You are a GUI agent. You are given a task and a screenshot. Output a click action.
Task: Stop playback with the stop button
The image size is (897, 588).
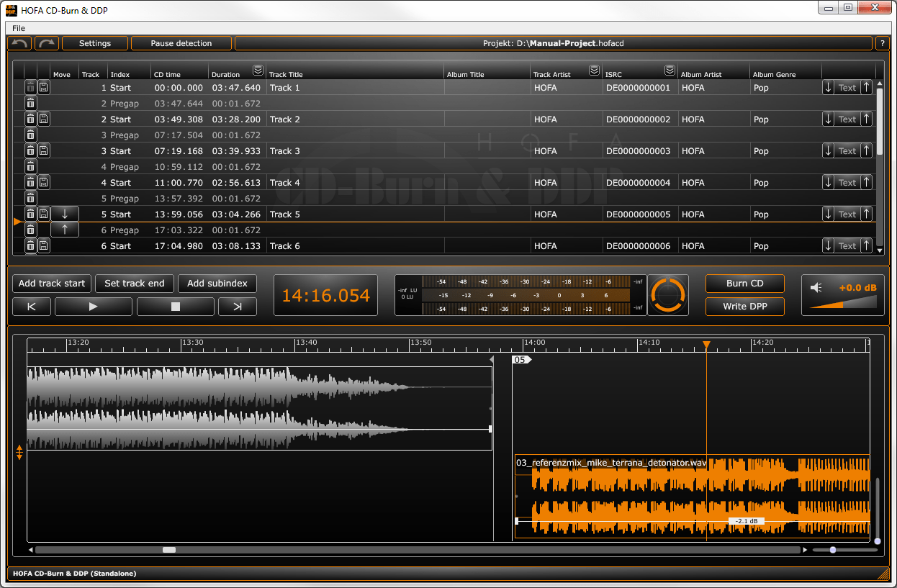176,307
